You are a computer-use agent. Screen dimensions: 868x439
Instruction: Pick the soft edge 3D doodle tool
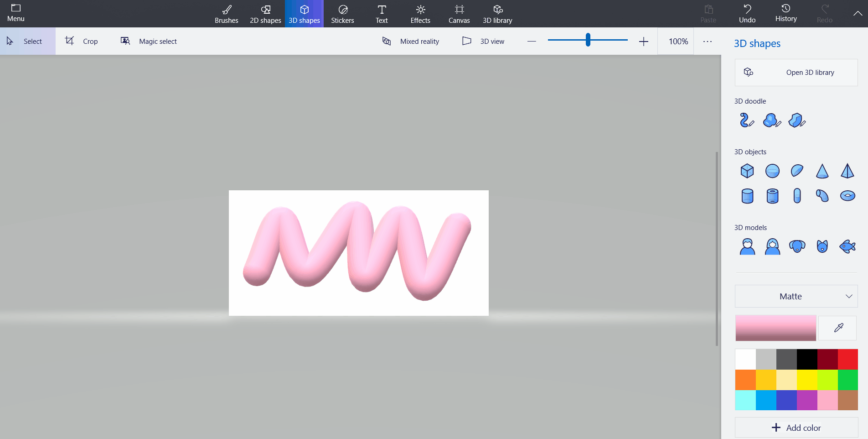click(x=772, y=120)
